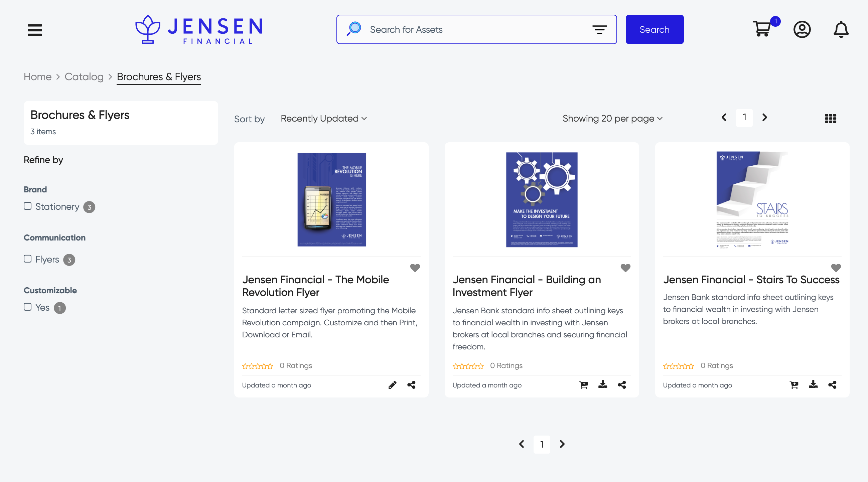Screen dimensions: 868x482
Task: Expand the Showing 20 per page dropdown
Action: (x=612, y=119)
